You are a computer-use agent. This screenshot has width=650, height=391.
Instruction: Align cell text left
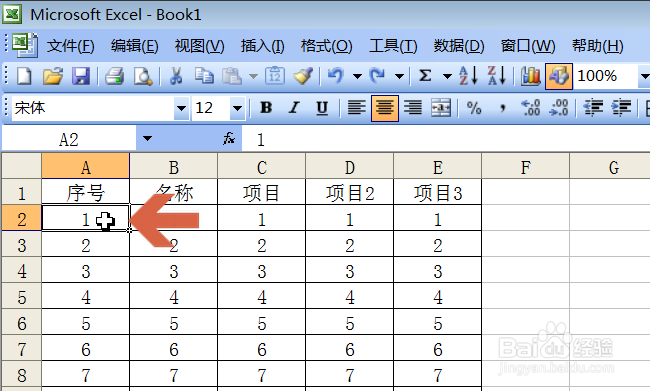357,108
